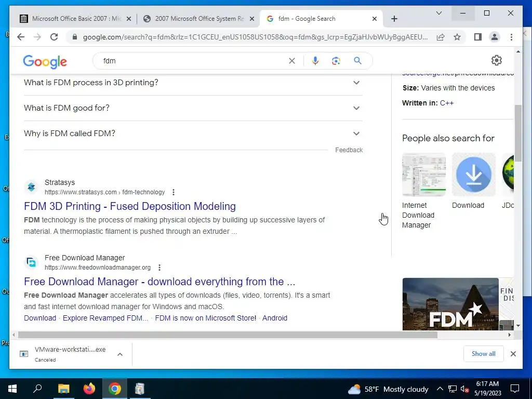Open FDM is now on Microsoft Store link
The width and height of the screenshot is (532, 399).
(x=206, y=318)
